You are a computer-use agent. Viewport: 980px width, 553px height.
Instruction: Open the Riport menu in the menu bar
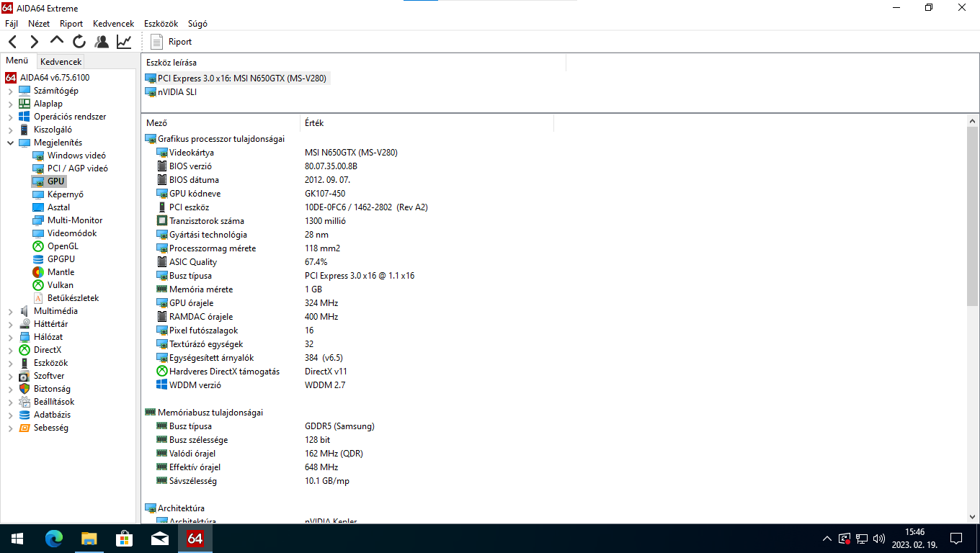pyautogui.click(x=71, y=24)
